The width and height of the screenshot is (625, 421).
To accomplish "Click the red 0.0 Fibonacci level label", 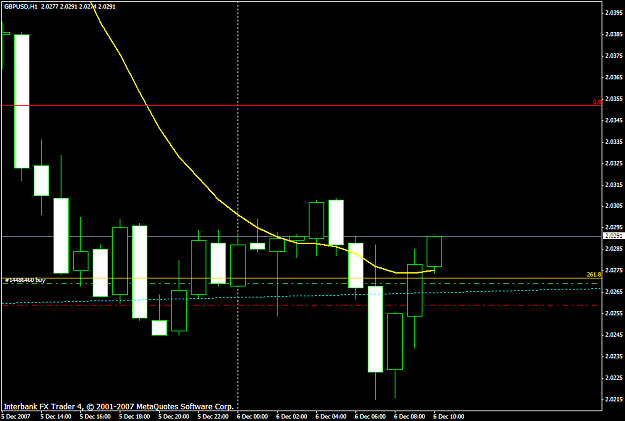I will click(x=597, y=102).
